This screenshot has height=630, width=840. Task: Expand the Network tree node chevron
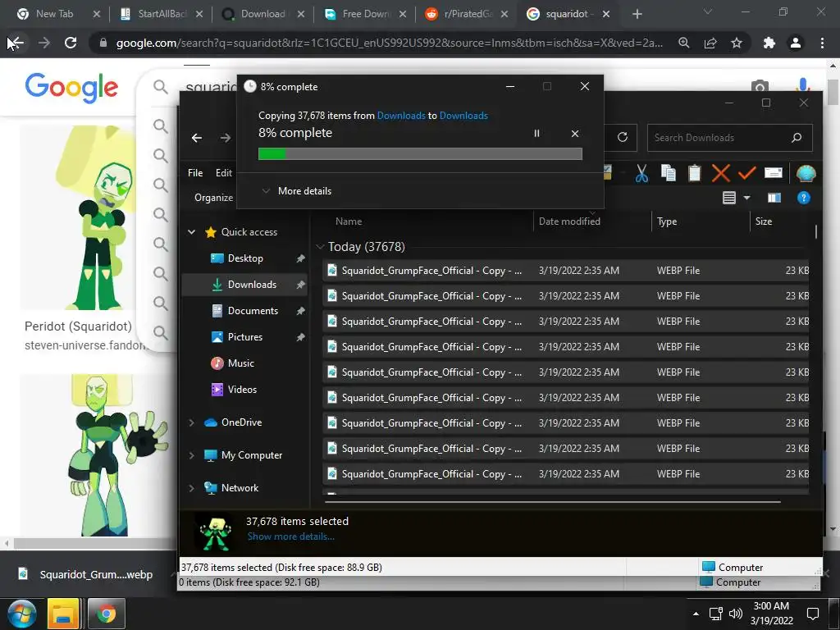tap(191, 488)
